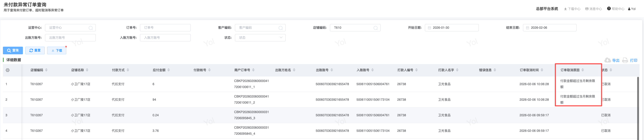
Task: Sort by 商户订单号 column
Action: pyautogui.click(x=253, y=70)
